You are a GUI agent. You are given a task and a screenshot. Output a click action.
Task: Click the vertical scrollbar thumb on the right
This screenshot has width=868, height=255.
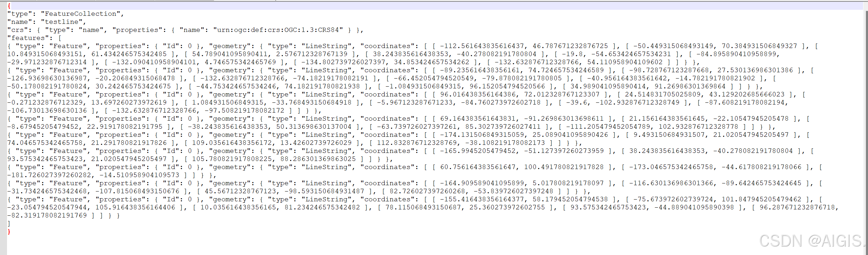(x=866, y=133)
